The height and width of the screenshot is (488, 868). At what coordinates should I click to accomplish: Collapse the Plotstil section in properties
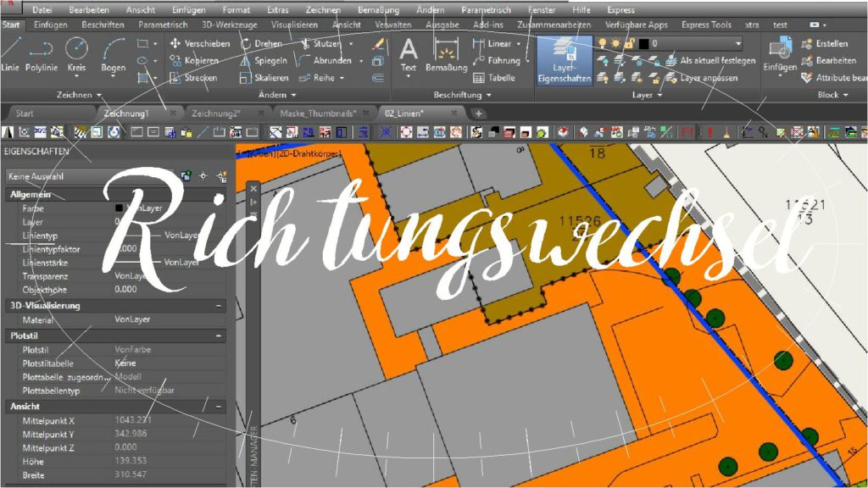click(x=219, y=335)
